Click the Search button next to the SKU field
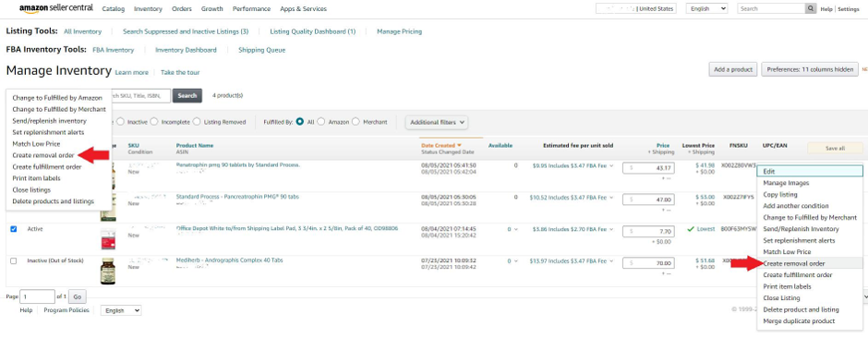 (x=187, y=96)
